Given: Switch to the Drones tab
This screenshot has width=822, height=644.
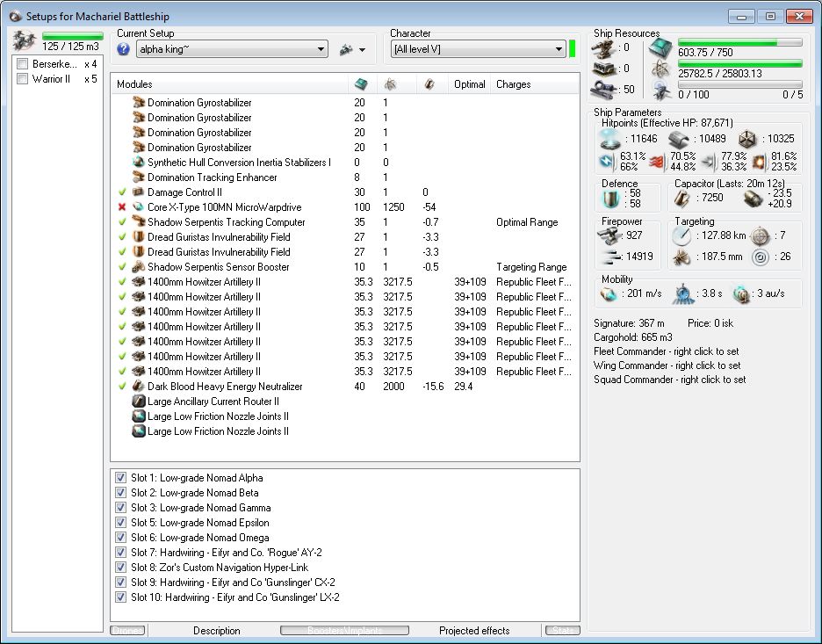Looking at the screenshot, I should [x=128, y=630].
